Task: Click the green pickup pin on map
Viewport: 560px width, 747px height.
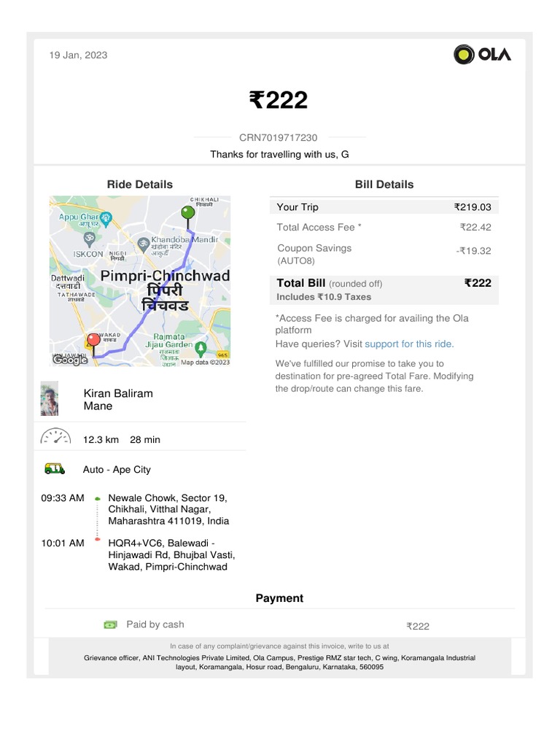Action: pyautogui.click(x=187, y=214)
